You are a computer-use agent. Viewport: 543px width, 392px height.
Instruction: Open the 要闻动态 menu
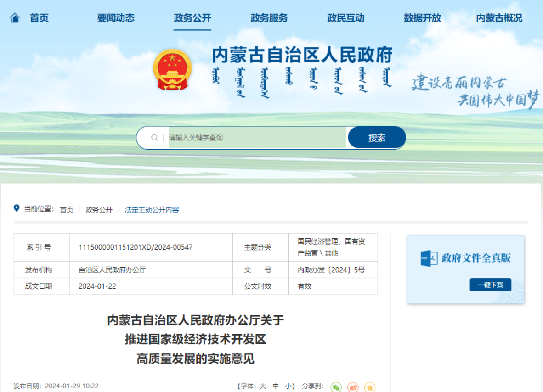(116, 18)
